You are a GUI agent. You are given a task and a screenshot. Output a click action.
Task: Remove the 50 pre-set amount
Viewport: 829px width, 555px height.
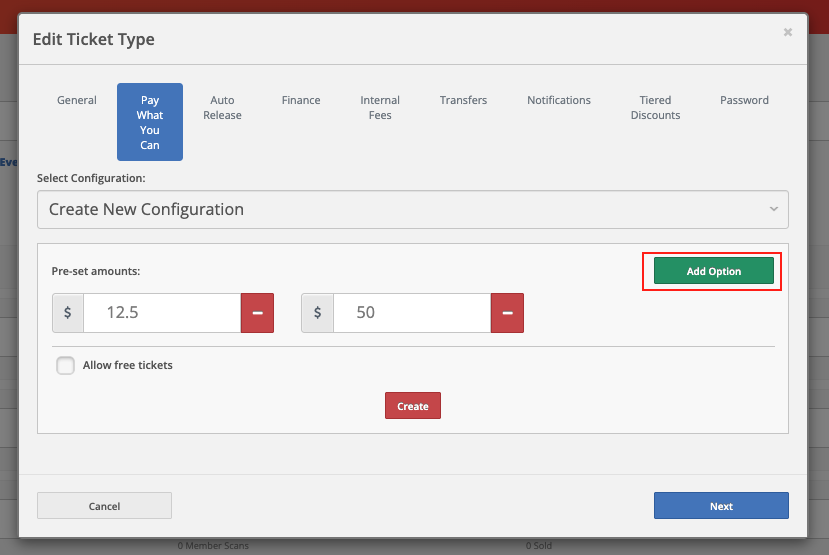click(x=507, y=313)
